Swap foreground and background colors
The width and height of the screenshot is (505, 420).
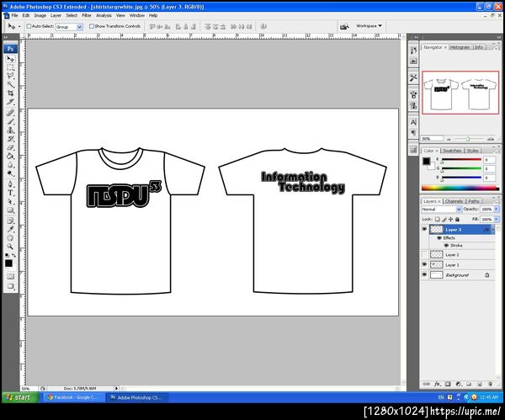click(x=13, y=255)
